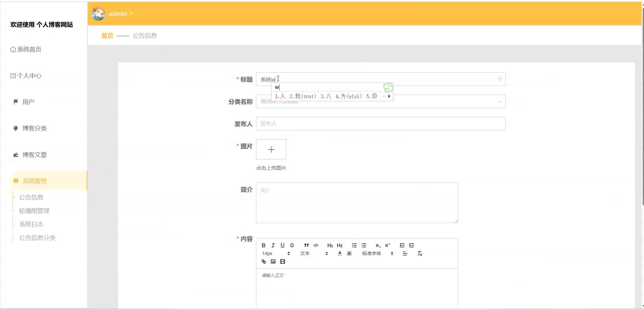644x310 pixels.
Task: Expand the 分类名称 category select box
Action: (381, 101)
